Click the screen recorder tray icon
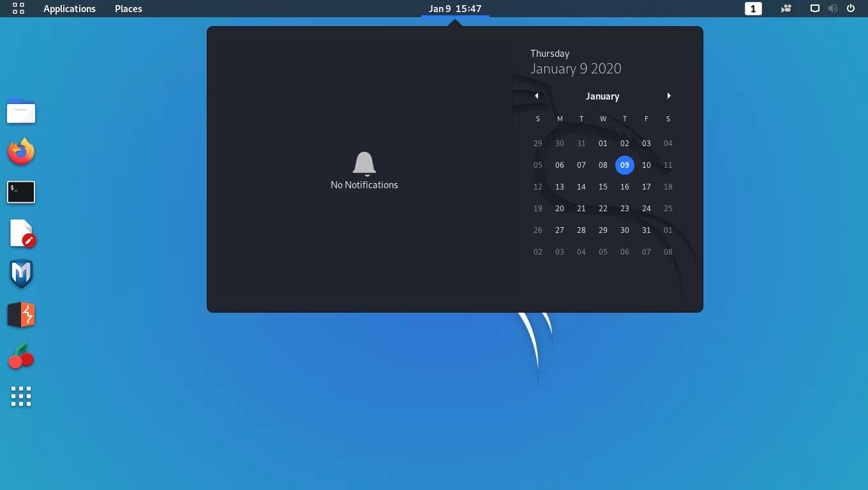The height and width of the screenshot is (490, 868). tap(786, 8)
